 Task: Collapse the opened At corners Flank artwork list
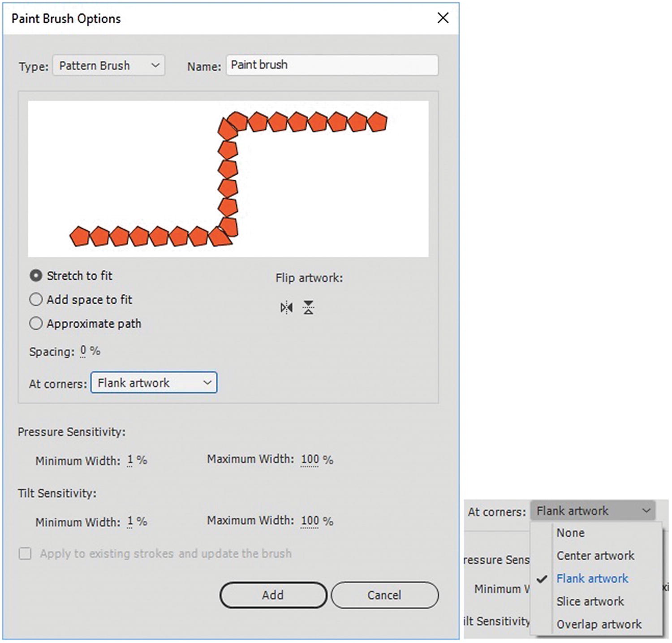[x=592, y=511]
